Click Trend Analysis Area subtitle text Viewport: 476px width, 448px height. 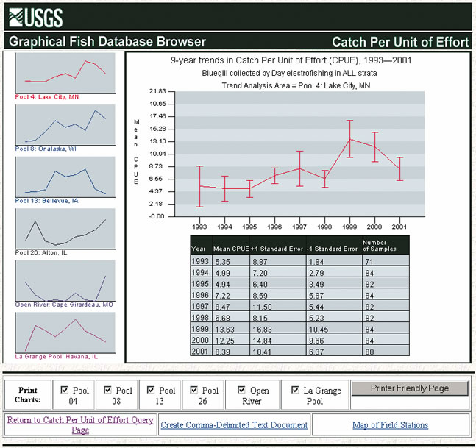[296, 85]
